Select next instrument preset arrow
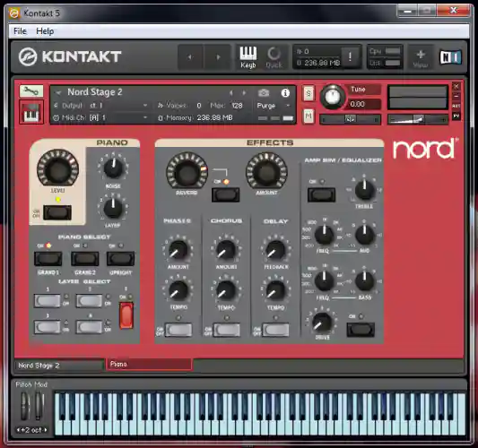The width and height of the screenshot is (478, 448). click(244, 92)
